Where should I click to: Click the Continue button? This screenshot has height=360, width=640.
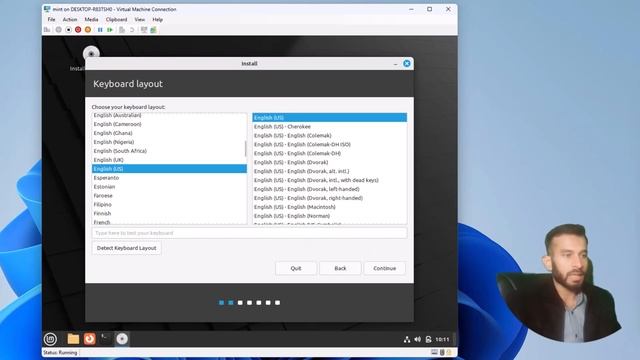(384, 268)
